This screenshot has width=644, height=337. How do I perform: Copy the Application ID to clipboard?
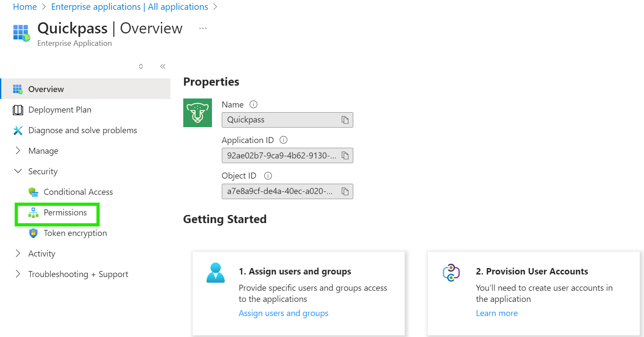345,155
